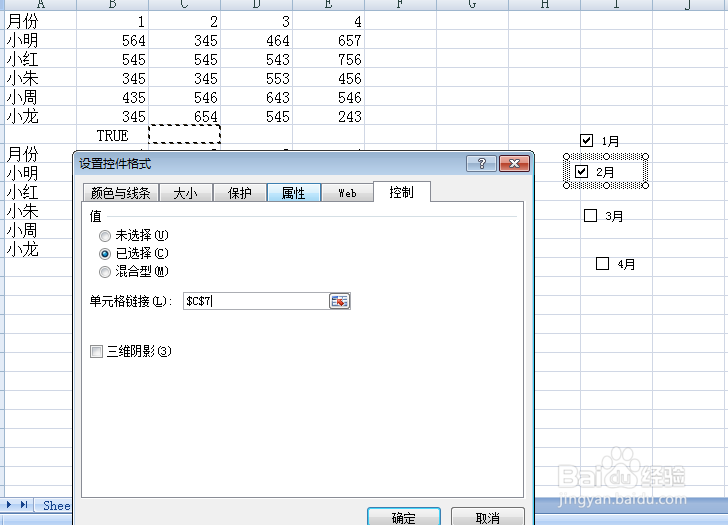This screenshot has width=728, height=525.
Task: Select the 小明 cell in top table
Action: (x=40, y=40)
